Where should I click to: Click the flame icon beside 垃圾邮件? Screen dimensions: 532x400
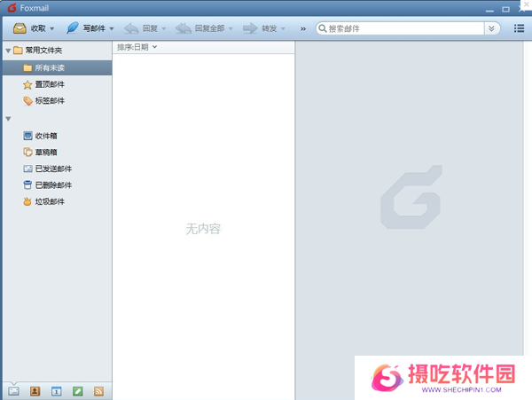(x=27, y=201)
